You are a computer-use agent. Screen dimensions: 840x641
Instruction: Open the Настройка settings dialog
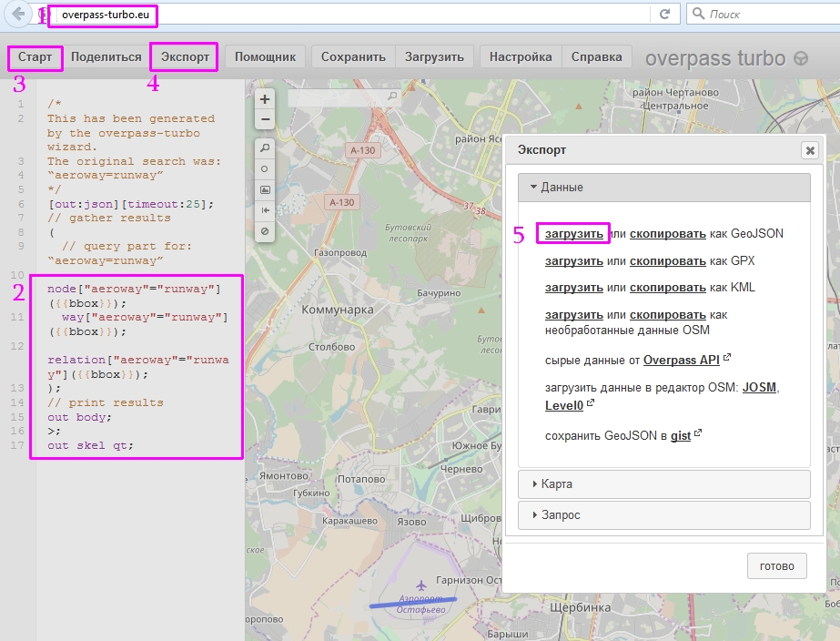coord(521,56)
